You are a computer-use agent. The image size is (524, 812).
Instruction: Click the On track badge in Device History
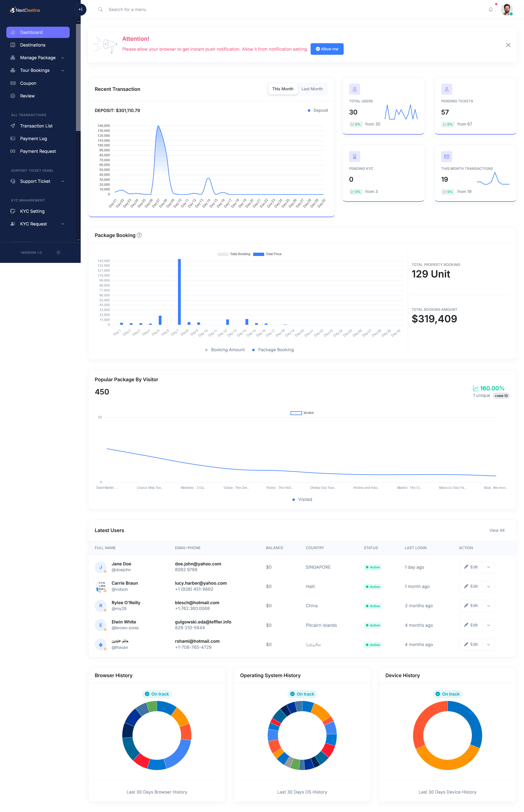coord(447,694)
